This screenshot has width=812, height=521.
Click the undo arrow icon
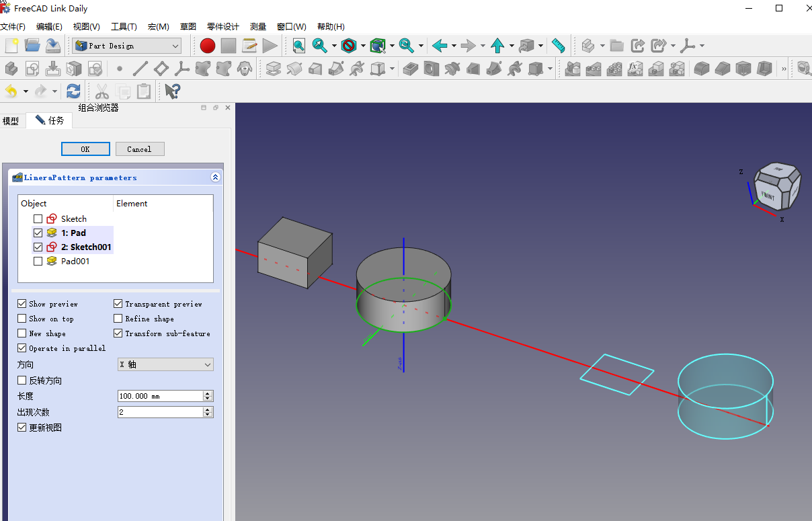click(11, 91)
